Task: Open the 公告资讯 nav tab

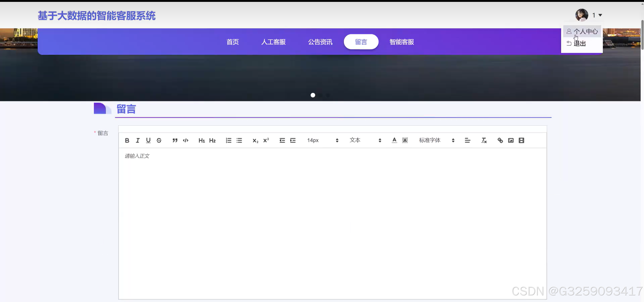Action: pyautogui.click(x=320, y=42)
